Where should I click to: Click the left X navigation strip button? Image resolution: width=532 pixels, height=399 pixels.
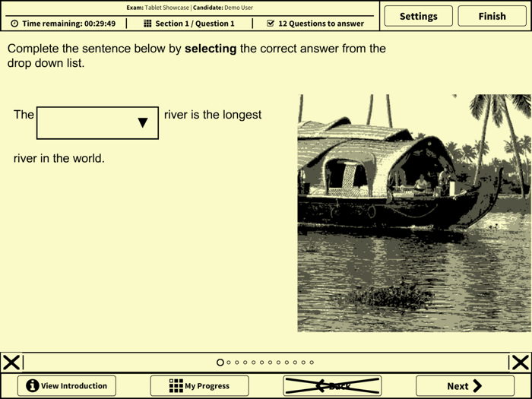[11, 363]
